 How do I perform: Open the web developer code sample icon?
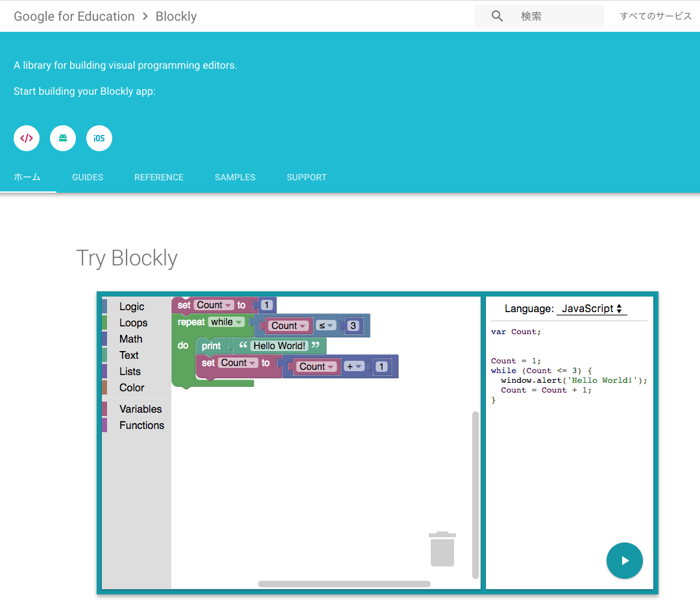27,138
